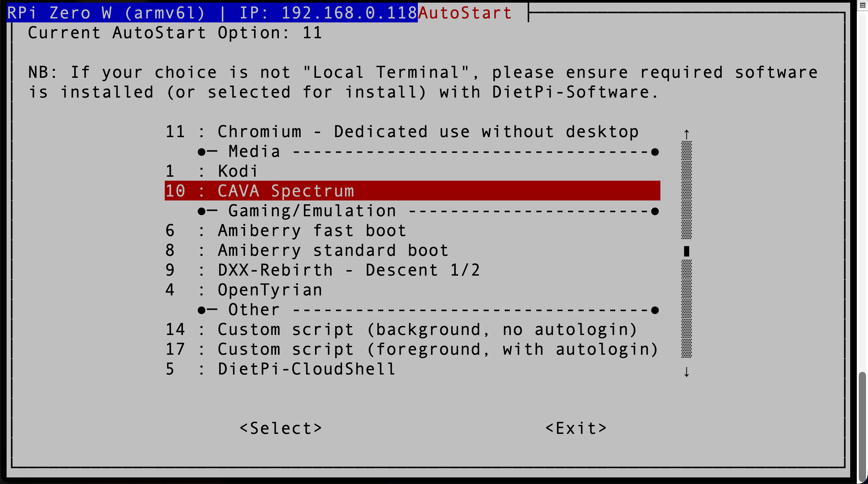
Task: Open the terminal menu icon at top right
Action: pos(863,5)
